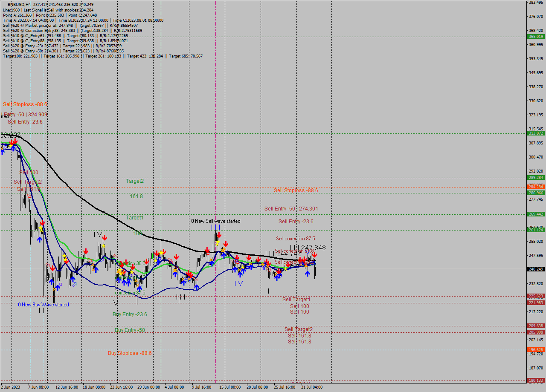Click the red sell arrow above '0 New Sell wave started'
This screenshot has height=392, width=546.
[219, 234]
